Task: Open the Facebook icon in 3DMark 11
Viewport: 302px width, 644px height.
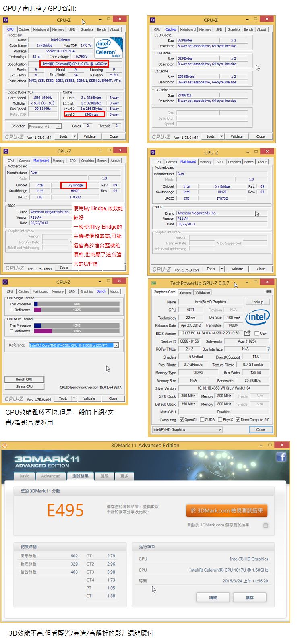Action: (281, 456)
